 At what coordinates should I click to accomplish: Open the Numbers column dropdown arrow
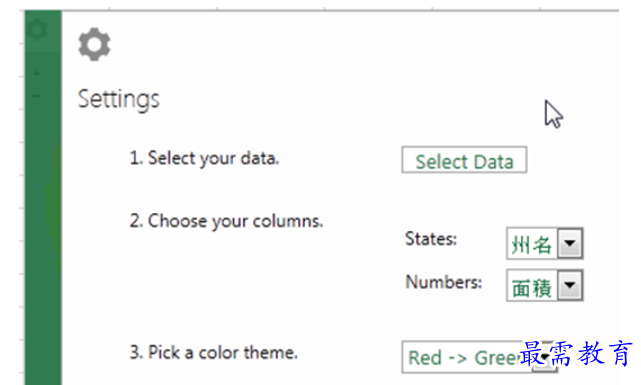point(570,285)
